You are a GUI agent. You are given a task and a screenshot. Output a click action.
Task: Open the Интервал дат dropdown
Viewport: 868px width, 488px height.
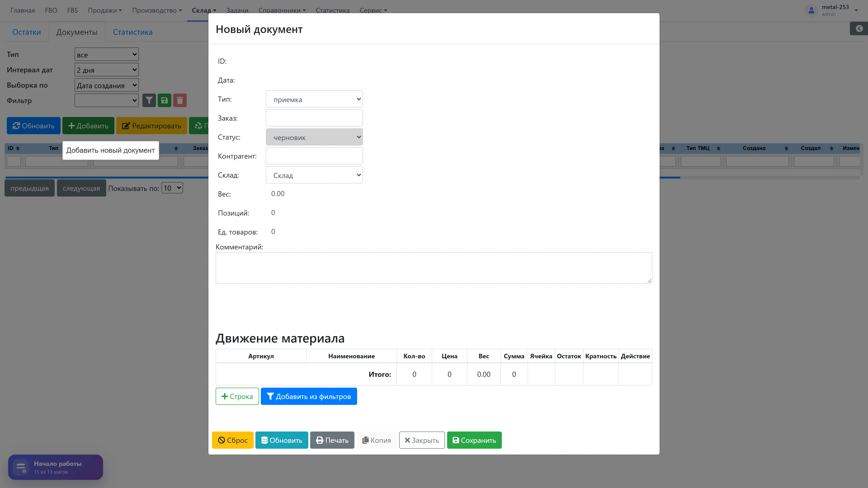coord(106,70)
